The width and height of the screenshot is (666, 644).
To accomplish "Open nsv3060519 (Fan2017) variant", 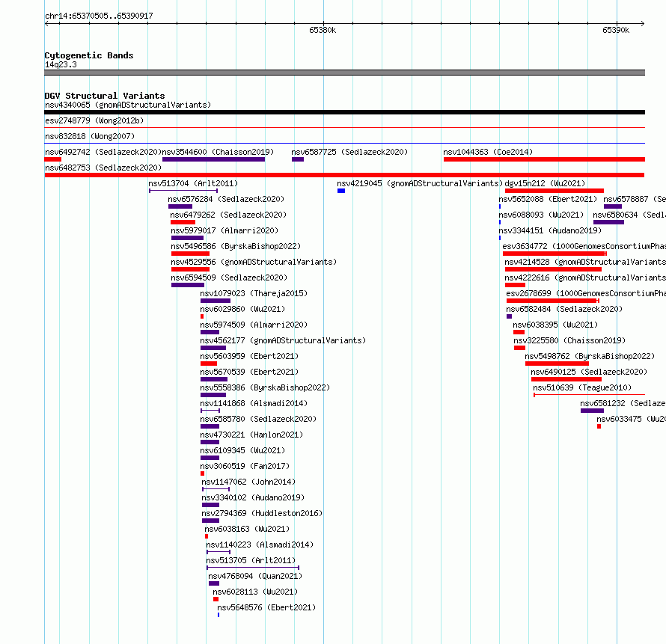I will pyautogui.click(x=245, y=466).
